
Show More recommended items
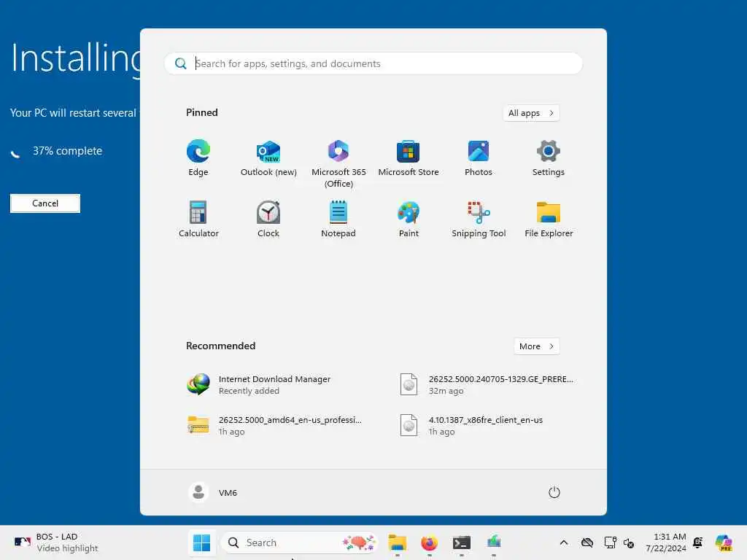pyautogui.click(x=536, y=346)
